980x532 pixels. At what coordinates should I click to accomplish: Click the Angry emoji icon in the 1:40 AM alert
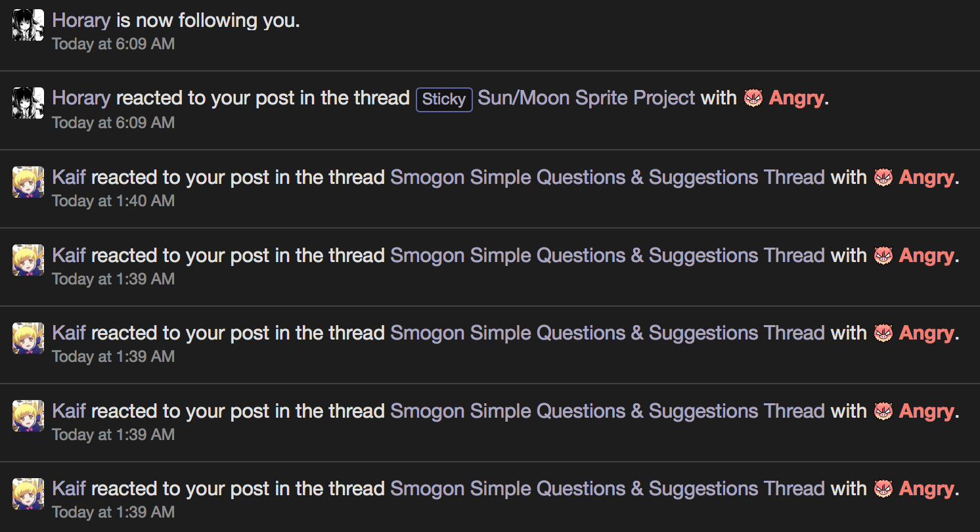tap(883, 177)
